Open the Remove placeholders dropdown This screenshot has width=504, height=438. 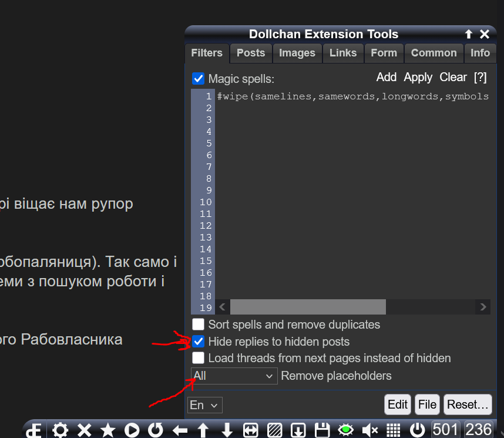tap(234, 376)
